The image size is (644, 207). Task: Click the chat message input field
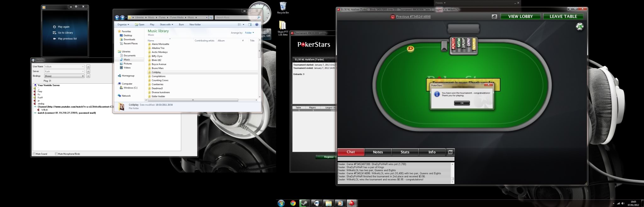coord(396,159)
